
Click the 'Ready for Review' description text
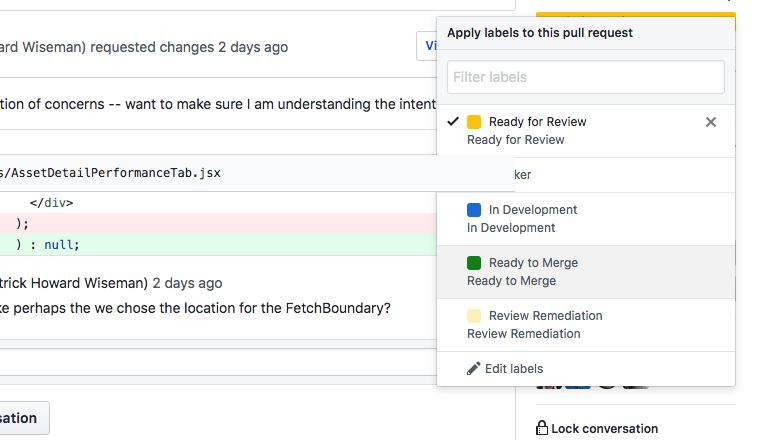(516, 140)
